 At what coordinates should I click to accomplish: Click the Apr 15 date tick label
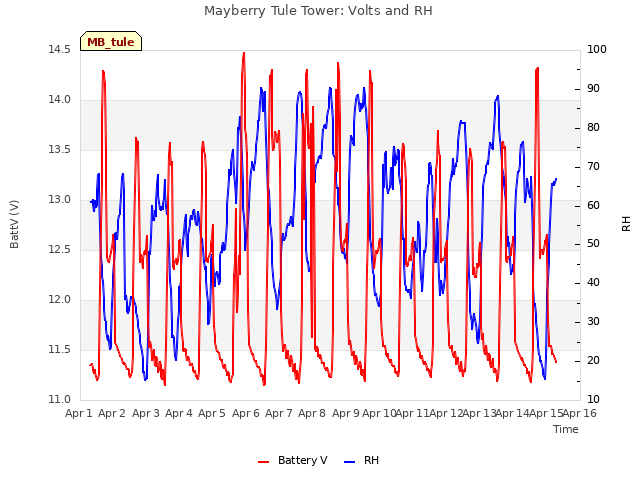[546, 413]
